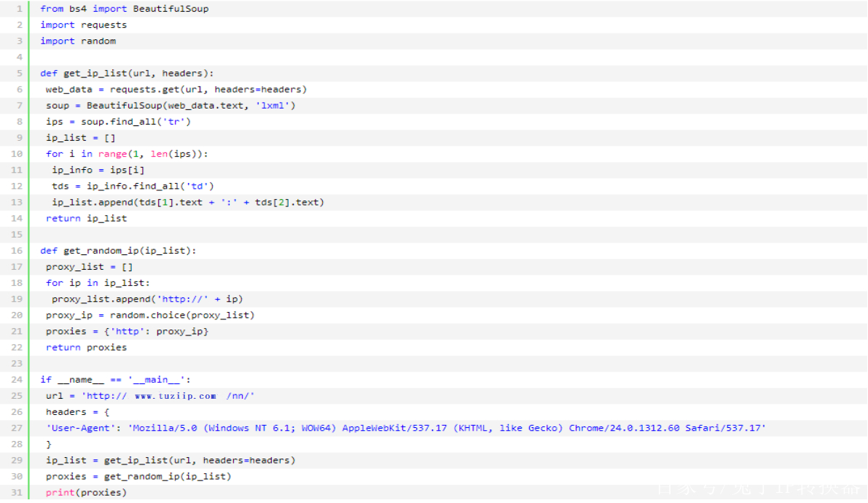The height and width of the screenshot is (503, 868).
Task: Click line number 24 in the gutter
Action: click(17, 380)
